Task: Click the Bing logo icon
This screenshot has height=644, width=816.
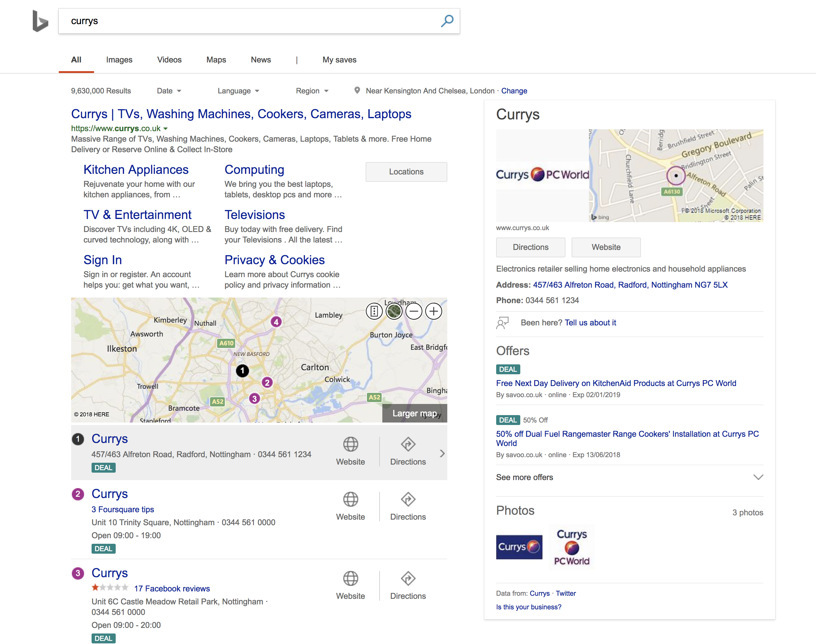Action: pos(40,21)
